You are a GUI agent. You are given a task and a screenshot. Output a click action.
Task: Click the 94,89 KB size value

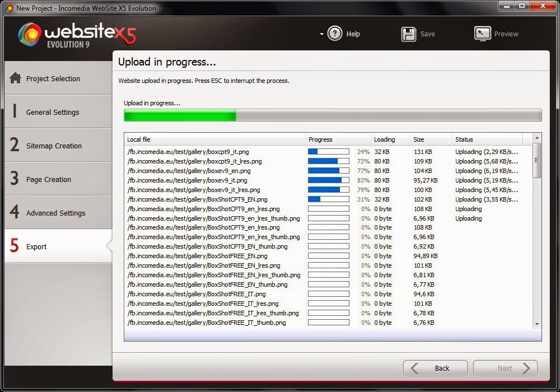pyautogui.click(x=426, y=256)
